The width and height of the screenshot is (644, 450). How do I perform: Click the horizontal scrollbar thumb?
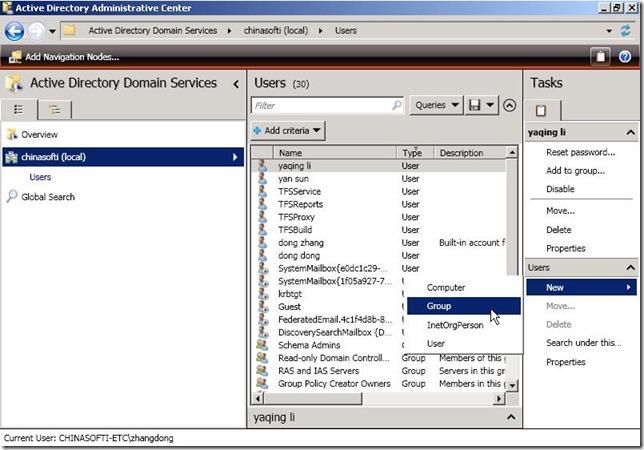313,398
